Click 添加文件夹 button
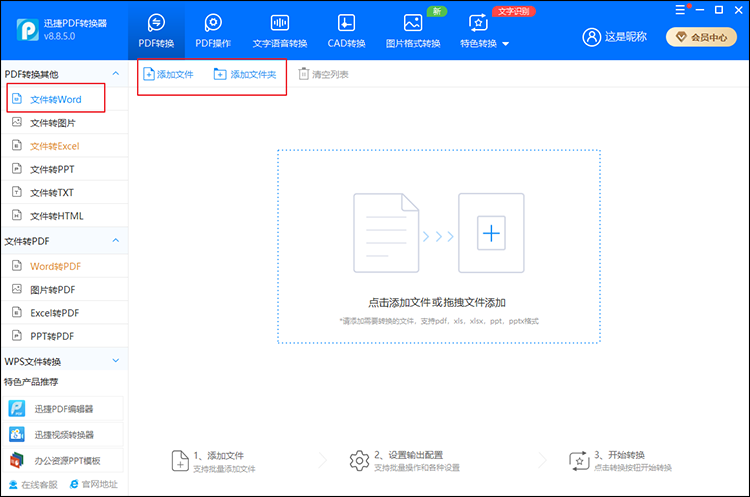Viewport: 750px width, 497px height. (x=245, y=74)
